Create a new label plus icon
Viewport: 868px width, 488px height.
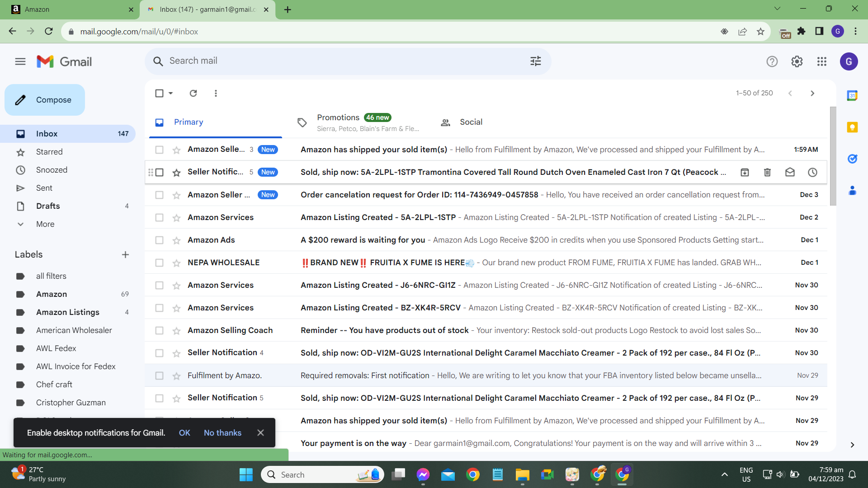pyautogui.click(x=125, y=255)
